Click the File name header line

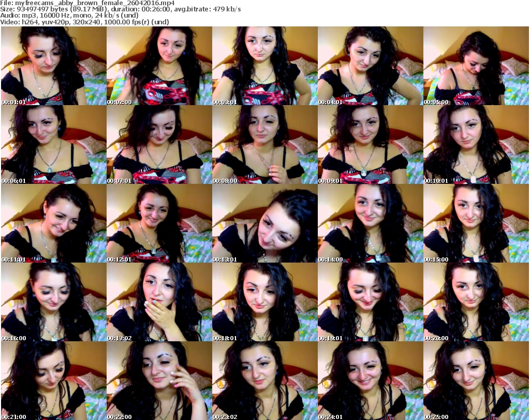click(x=87, y=3)
